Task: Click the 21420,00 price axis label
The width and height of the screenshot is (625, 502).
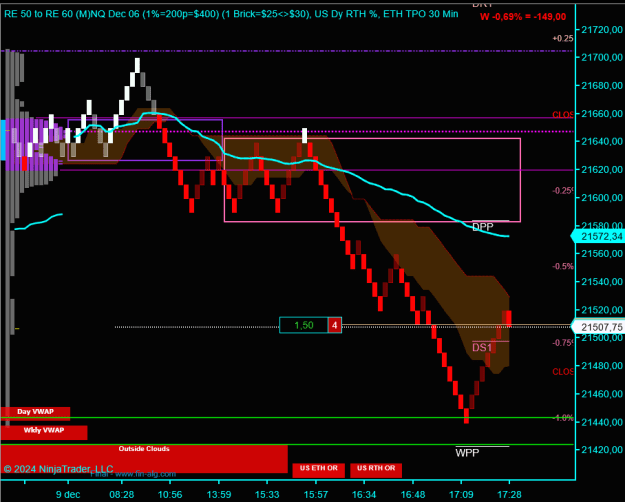Action: click(602, 450)
